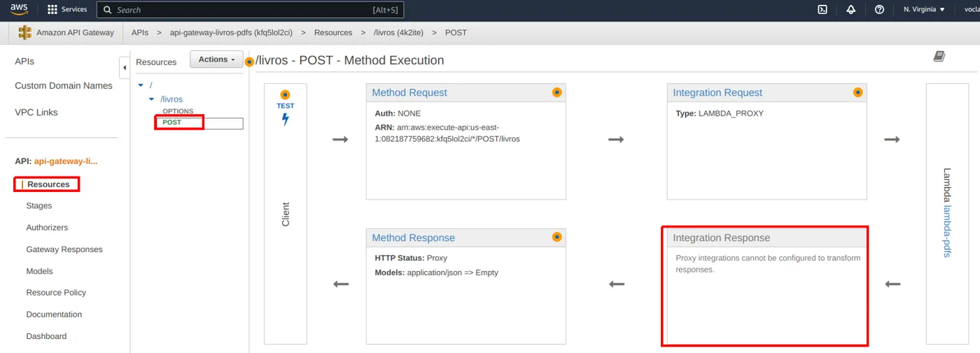Click the search magnifier icon
The height and width of the screenshot is (353, 980).
click(x=107, y=10)
